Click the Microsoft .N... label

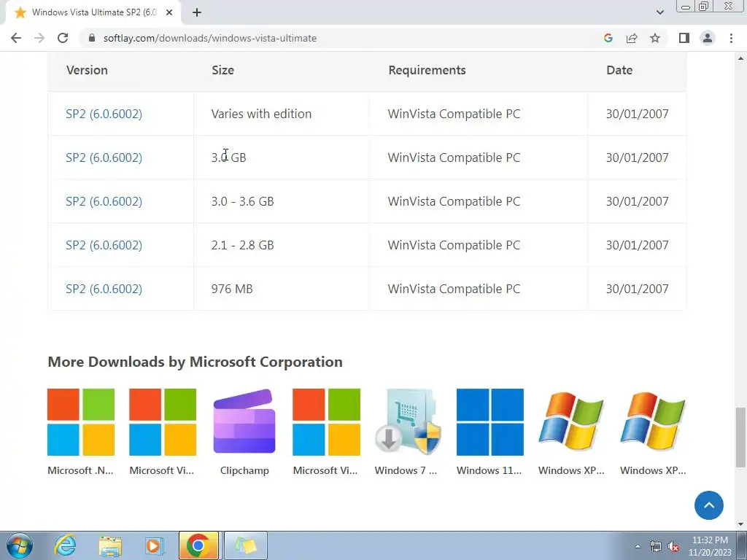click(x=80, y=470)
